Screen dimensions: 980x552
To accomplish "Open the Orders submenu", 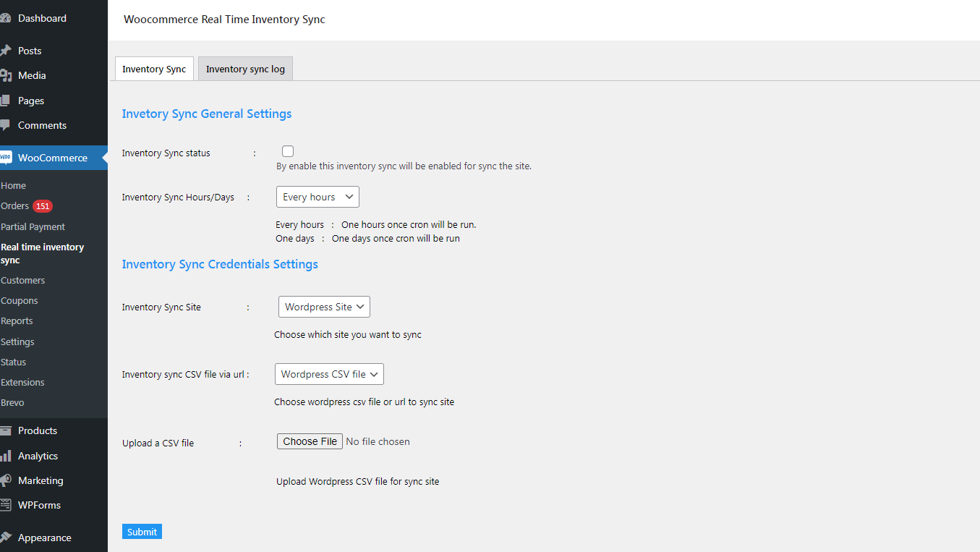I will pyautogui.click(x=14, y=206).
